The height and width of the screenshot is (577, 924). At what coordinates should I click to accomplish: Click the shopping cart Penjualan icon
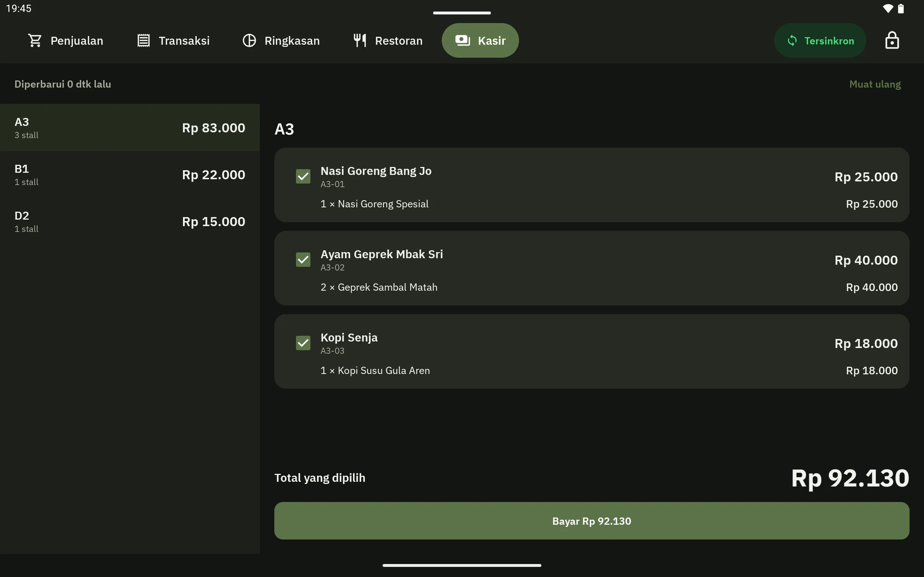coord(35,40)
